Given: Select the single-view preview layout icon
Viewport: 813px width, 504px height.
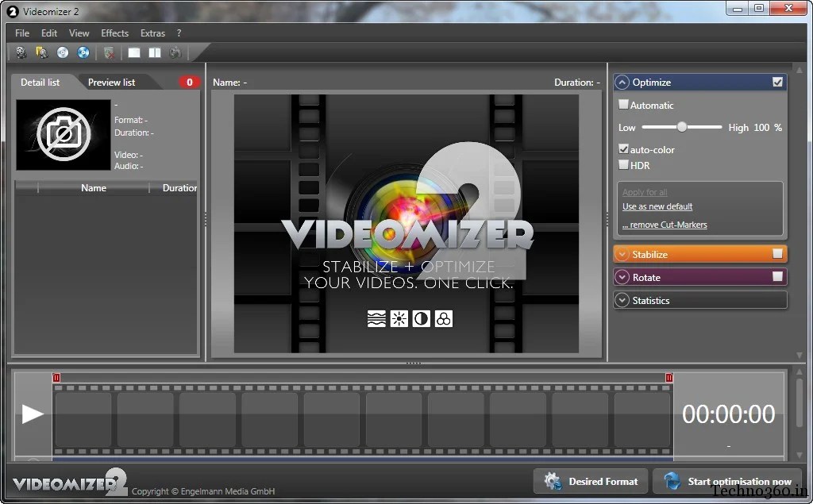Looking at the screenshot, I should [134, 52].
